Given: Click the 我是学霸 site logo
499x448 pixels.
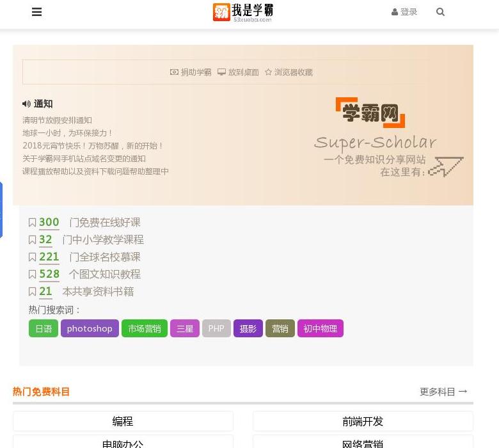Looking at the screenshot, I should tap(243, 12).
